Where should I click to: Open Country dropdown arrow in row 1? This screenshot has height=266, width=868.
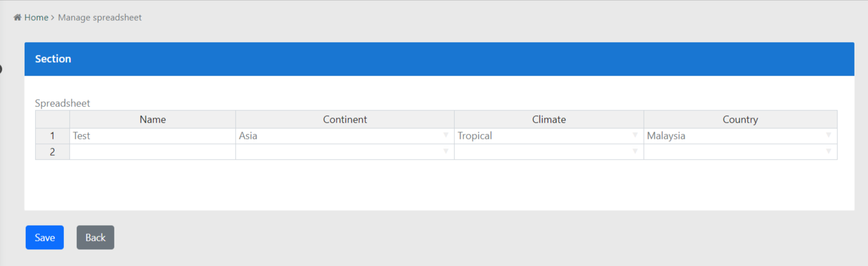[x=829, y=136]
